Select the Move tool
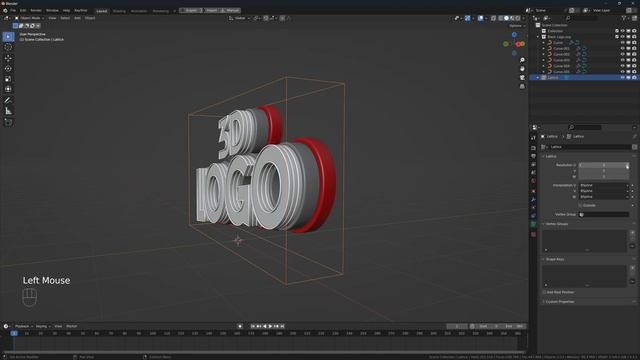Image resolution: width=640 pixels, height=360 pixels. click(x=8, y=58)
